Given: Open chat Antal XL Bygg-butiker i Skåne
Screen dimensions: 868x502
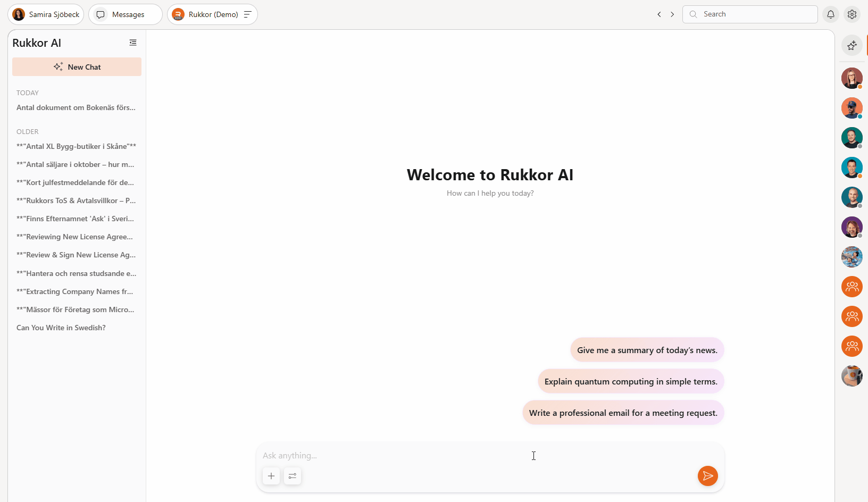Looking at the screenshot, I should pyautogui.click(x=77, y=146).
